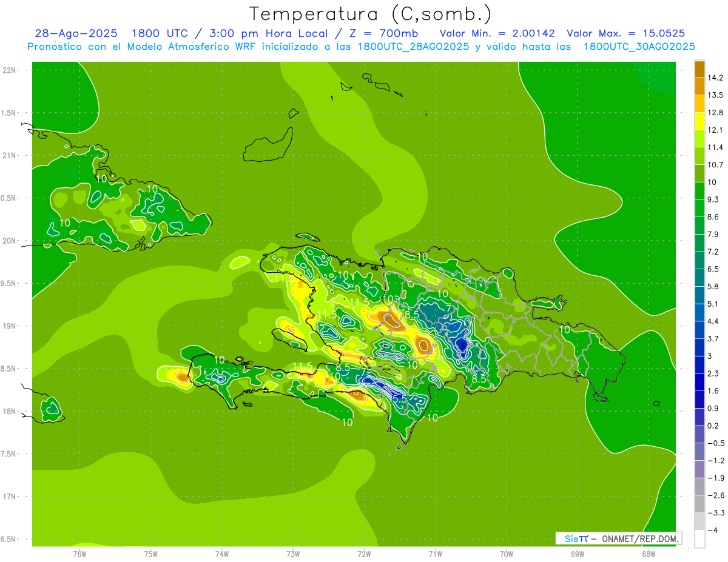Click the dark blue swatch between 1.6 and 2.3
Screen dimensions: 728x562
coord(699,382)
